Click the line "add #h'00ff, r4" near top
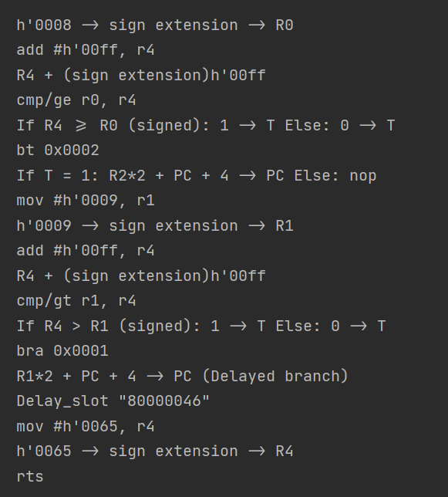 pos(86,50)
